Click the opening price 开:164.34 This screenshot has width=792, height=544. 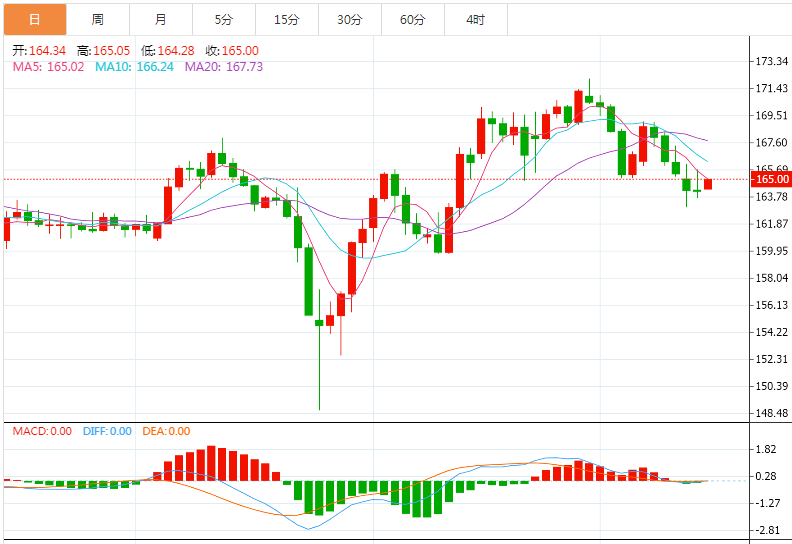39,51
